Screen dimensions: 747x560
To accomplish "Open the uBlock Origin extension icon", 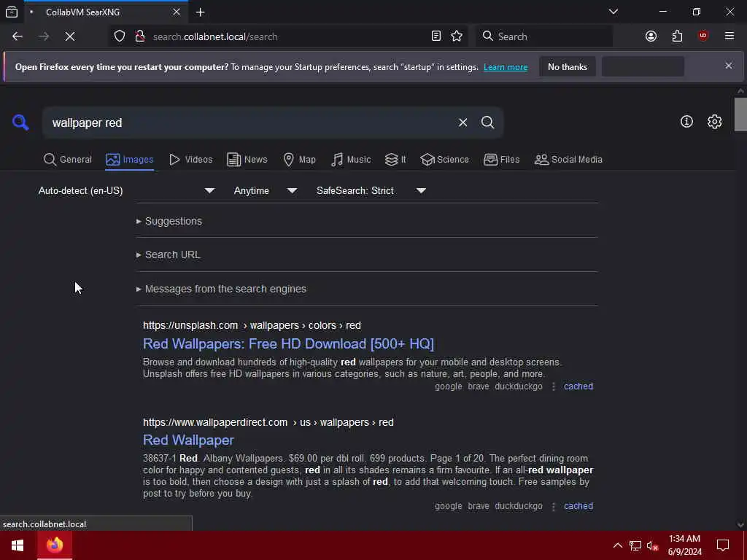I will (x=703, y=36).
